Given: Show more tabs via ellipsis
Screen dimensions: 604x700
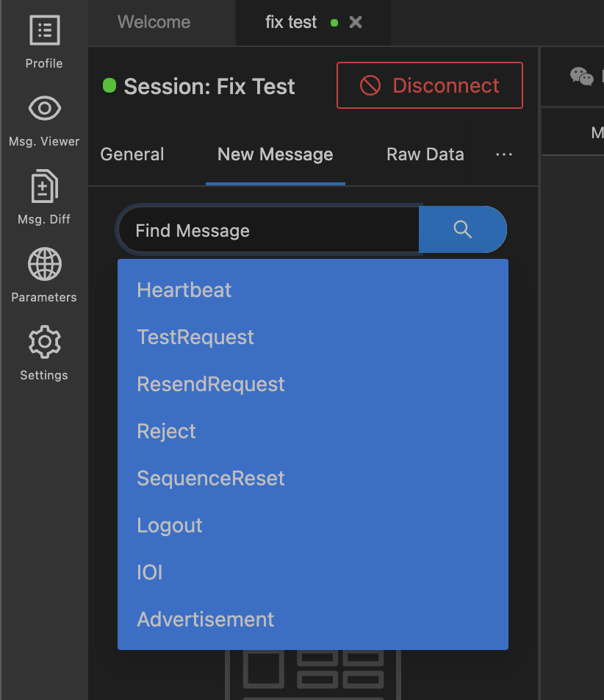Looking at the screenshot, I should click(504, 154).
